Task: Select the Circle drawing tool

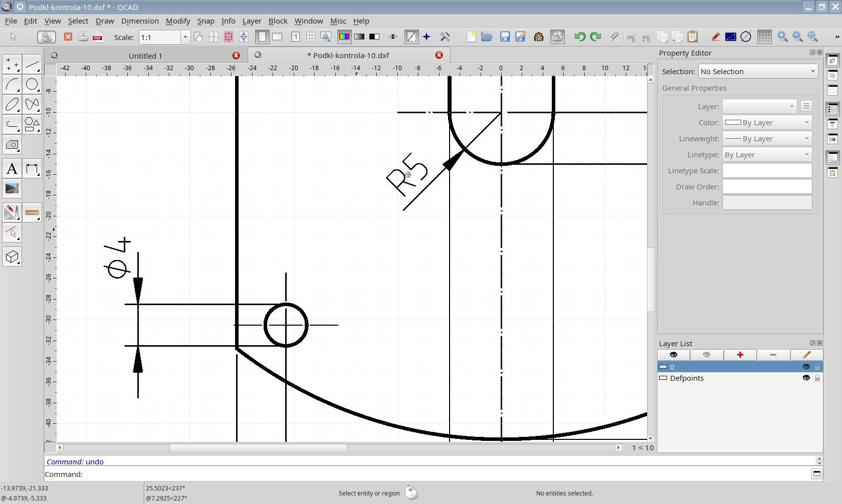Action: [32, 85]
